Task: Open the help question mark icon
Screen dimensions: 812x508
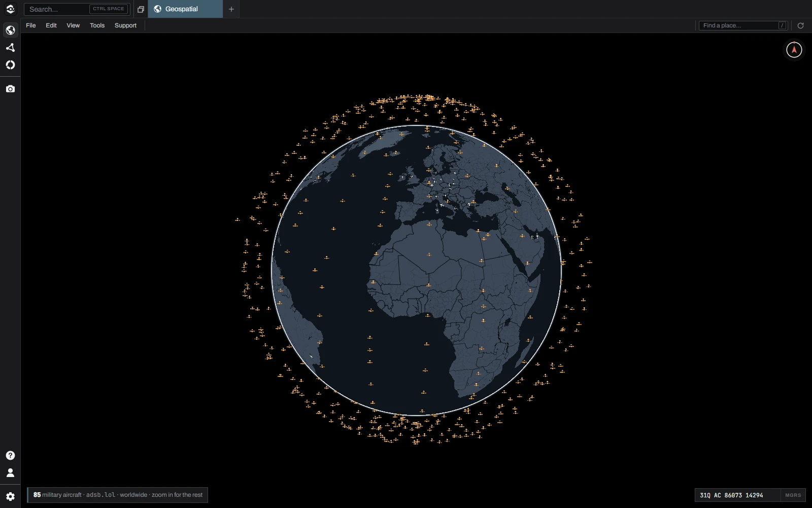Action: tap(10, 456)
